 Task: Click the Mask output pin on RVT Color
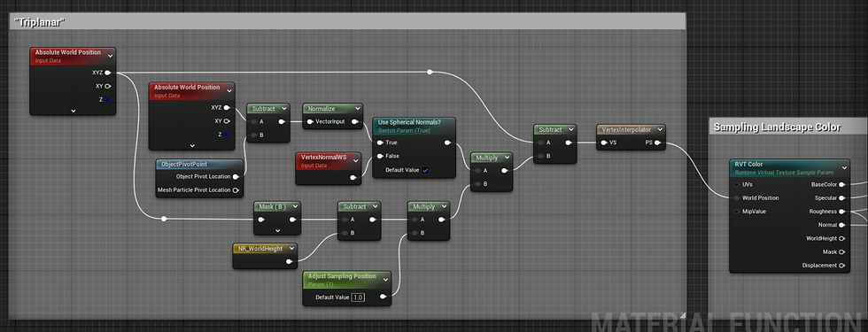pos(842,251)
